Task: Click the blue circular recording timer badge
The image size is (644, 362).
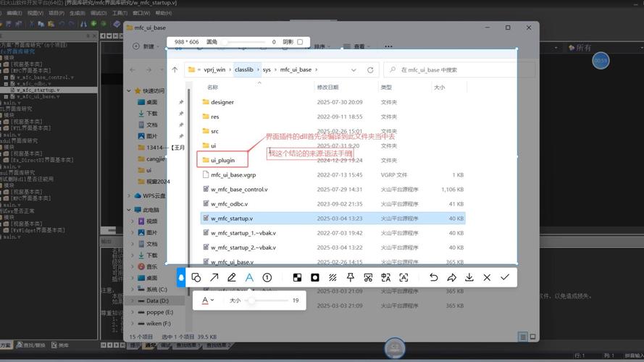Action: (x=601, y=61)
